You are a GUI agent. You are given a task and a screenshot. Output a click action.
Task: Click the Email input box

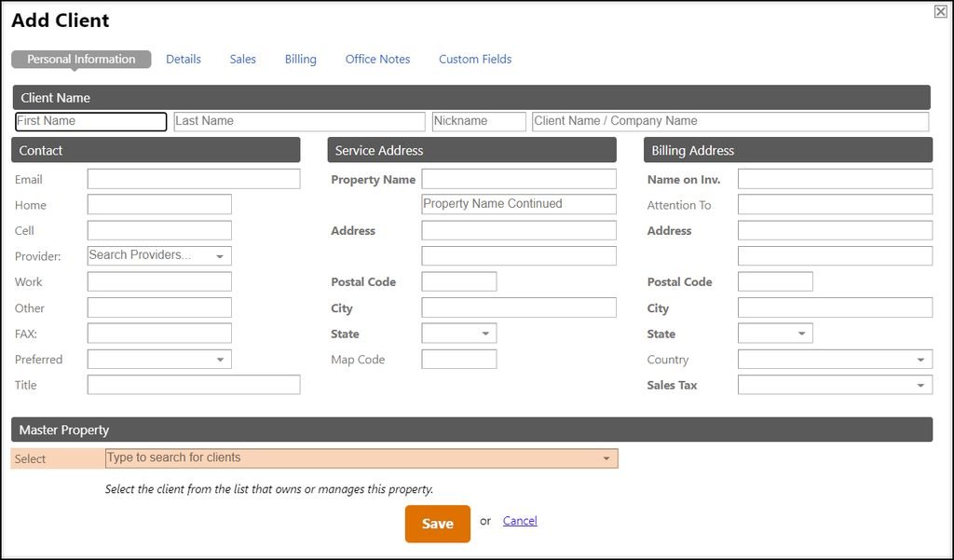(x=194, y=179)
